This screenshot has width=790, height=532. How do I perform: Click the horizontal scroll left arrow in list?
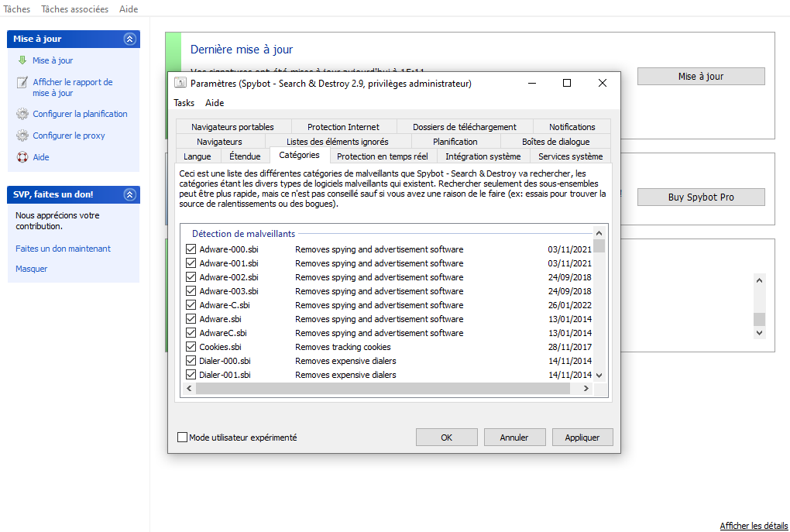189,389
